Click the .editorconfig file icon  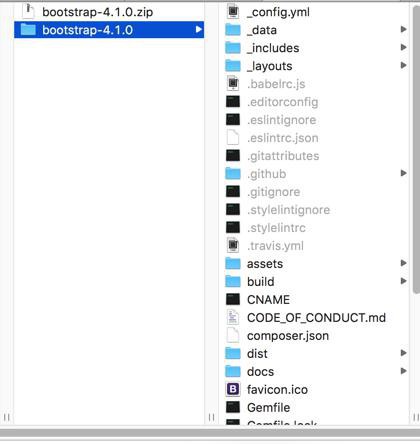pyautogui.click(x=233, y=102)
